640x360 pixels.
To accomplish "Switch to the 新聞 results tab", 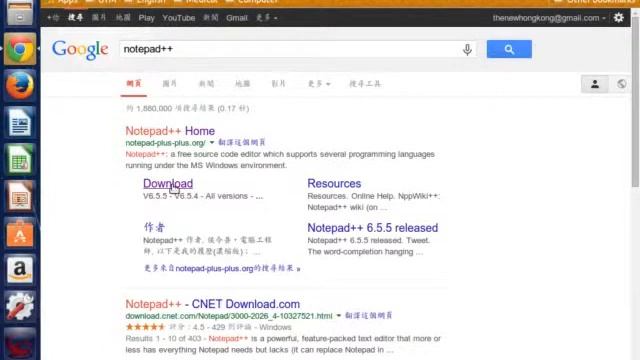I will click(206, 84).
